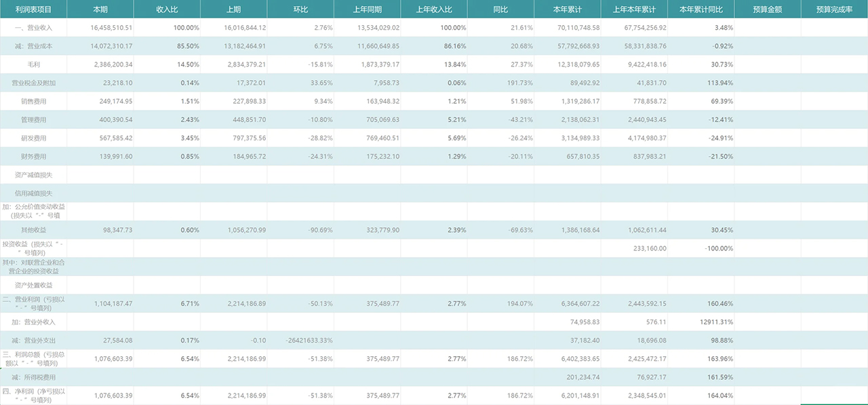Select the 本年累计同比 column header
The height and width of the screenshot is (405, 868).
[x=701, y=10]
